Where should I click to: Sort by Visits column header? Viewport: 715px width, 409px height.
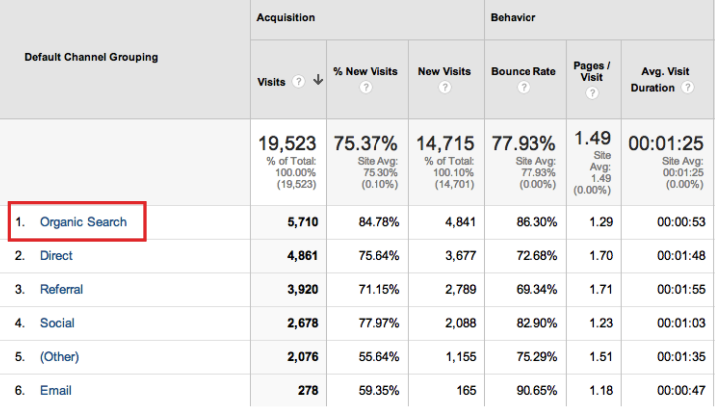pos(271,82)
